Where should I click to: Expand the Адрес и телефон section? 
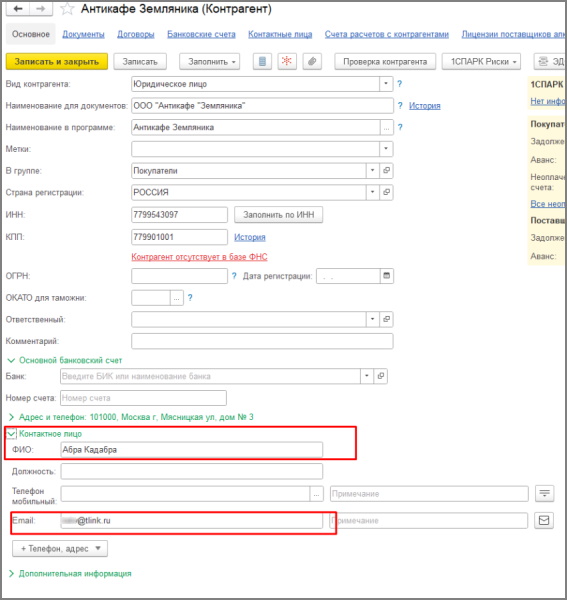pyautogui.click(x=11, y=417)
